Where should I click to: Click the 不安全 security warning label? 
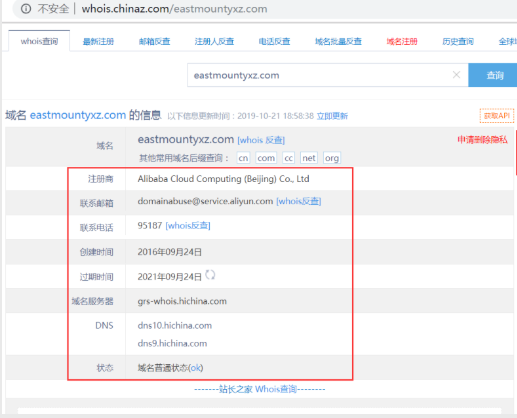53,9
